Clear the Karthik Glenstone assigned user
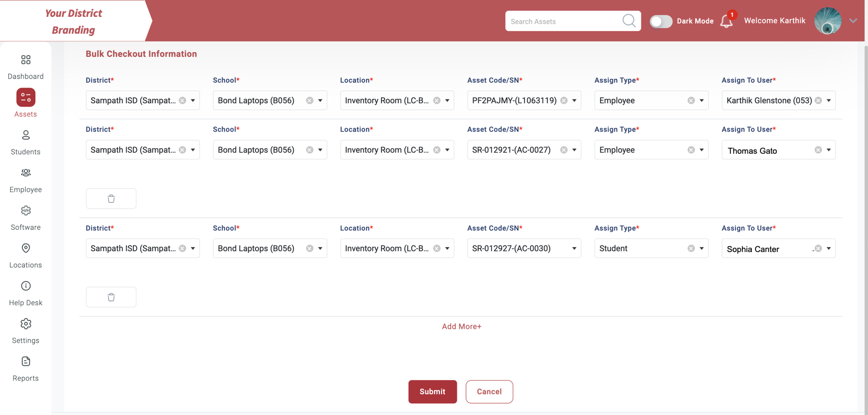 coord(818,100)
